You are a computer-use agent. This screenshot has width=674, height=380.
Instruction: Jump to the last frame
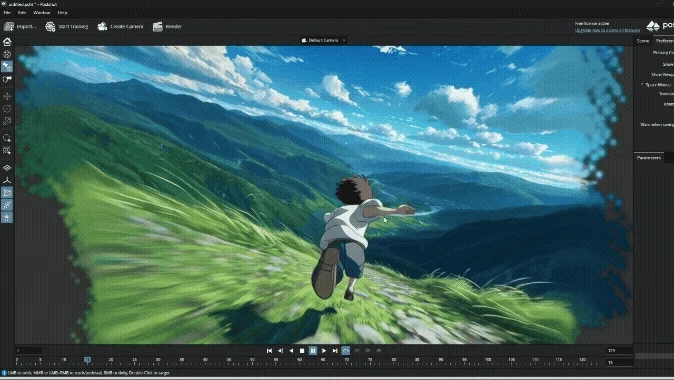(335, 351)
